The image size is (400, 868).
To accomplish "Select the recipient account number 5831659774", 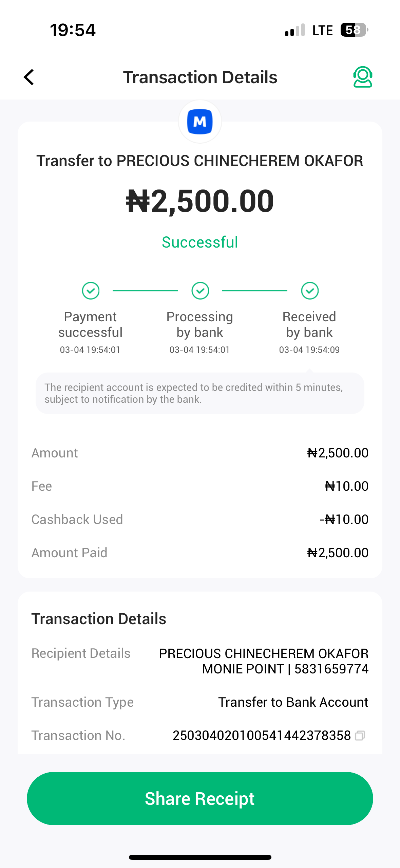I will coord(331,669).
